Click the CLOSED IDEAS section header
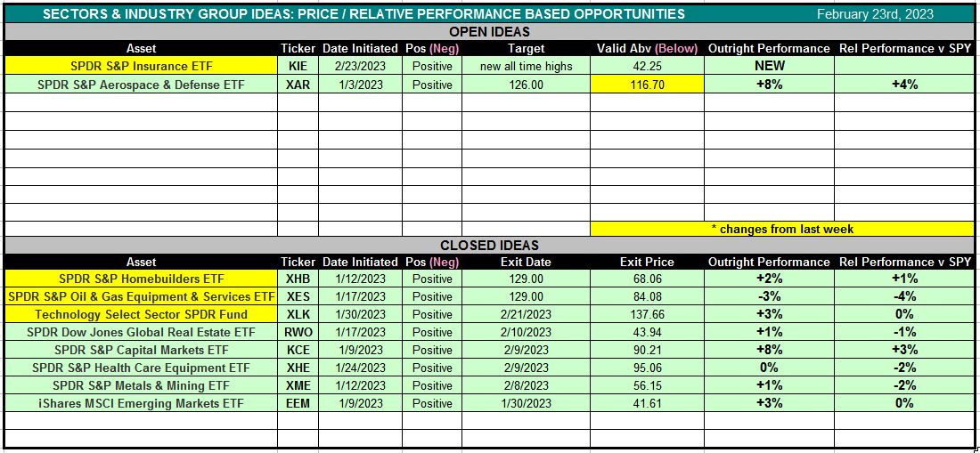The height and width of the screenshot is (453, 980). (x=490, y=245)
